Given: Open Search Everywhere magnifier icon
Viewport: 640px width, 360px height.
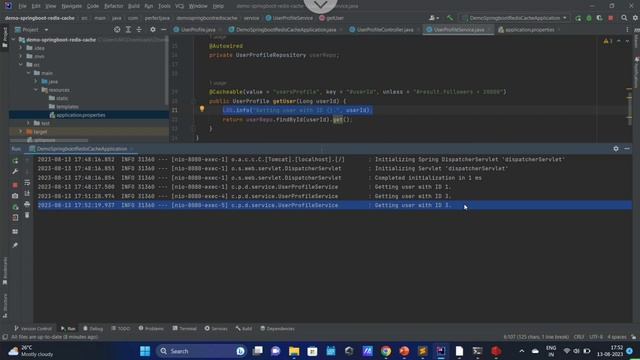Looking at the screenshot, I should click(624, 18).
